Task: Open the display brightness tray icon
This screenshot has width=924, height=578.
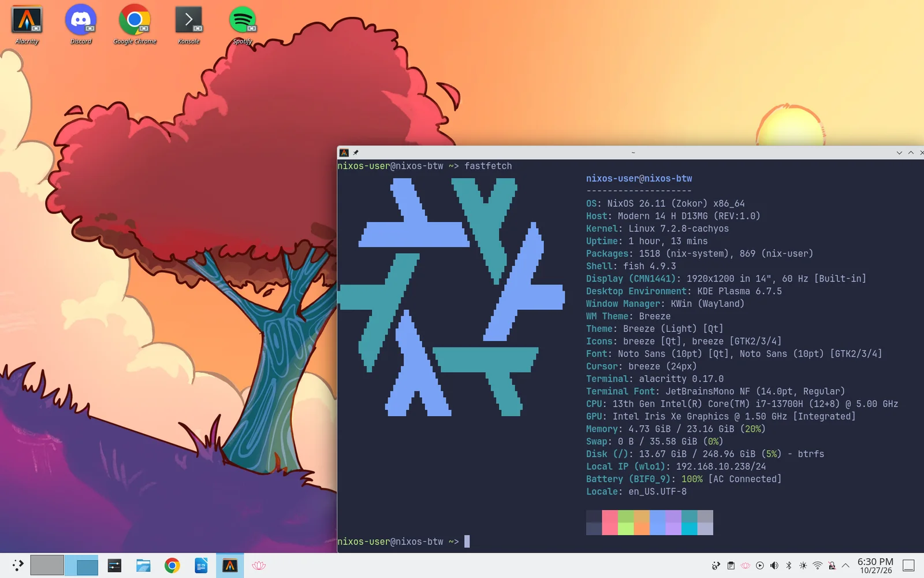Action: coord(803,566)
